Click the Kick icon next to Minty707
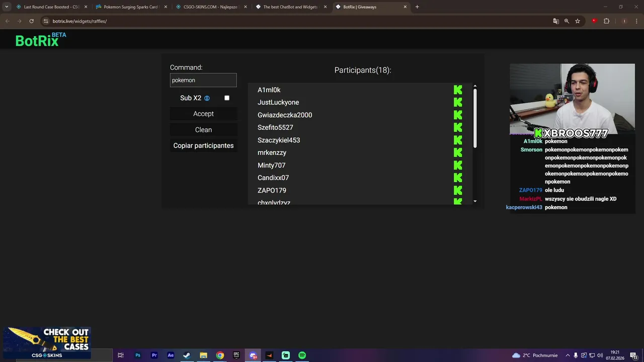 (x=458, y=165)
